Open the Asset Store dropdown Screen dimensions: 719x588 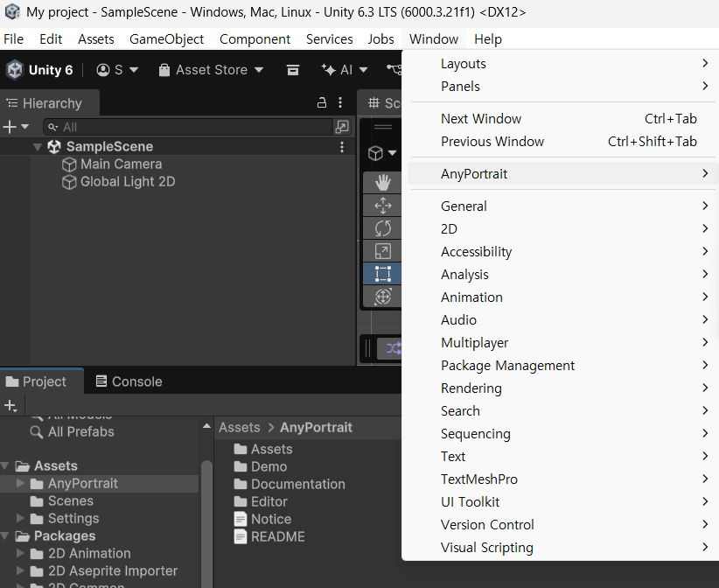click(211, 70)
